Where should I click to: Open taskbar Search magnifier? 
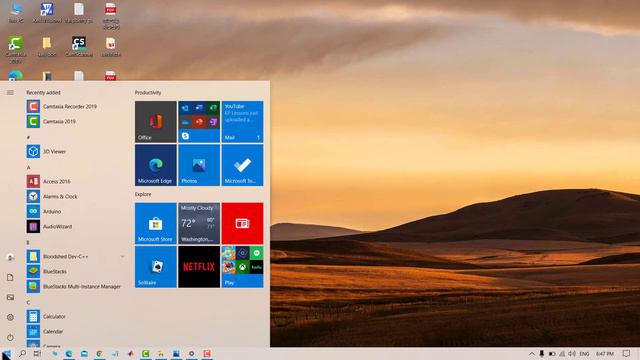tap(22, 353)
